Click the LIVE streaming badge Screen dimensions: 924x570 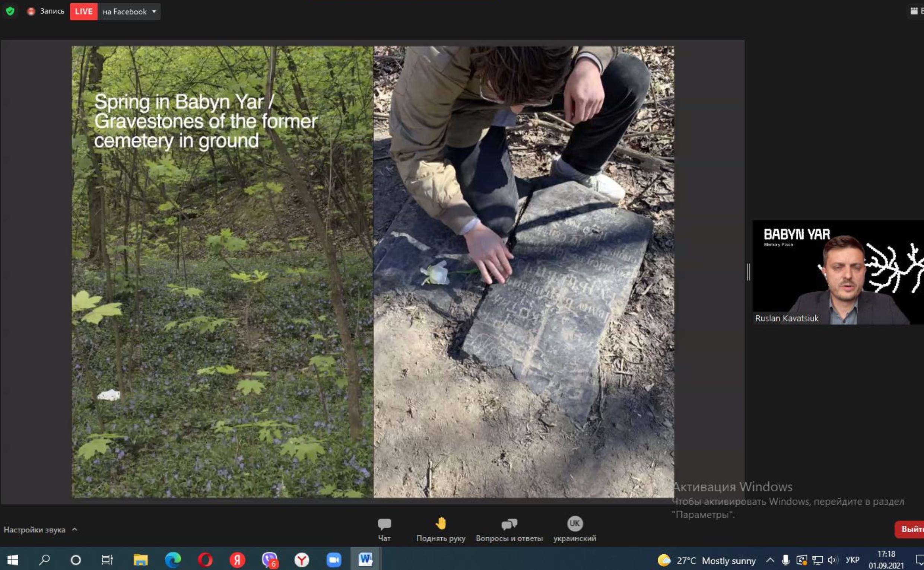click(84, 12)
